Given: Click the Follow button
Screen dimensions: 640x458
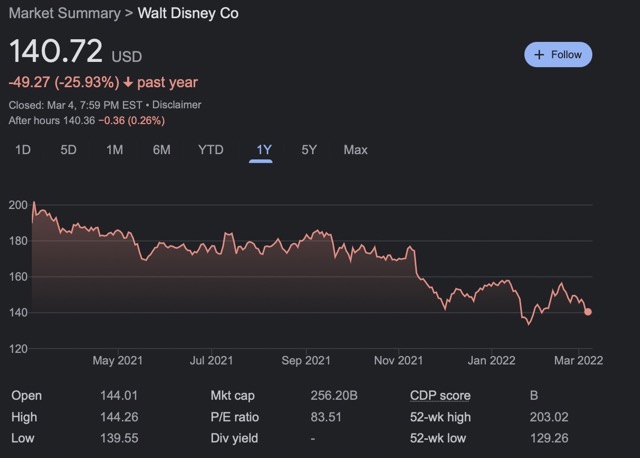Looking at the screenshot, I should point(558,55).
